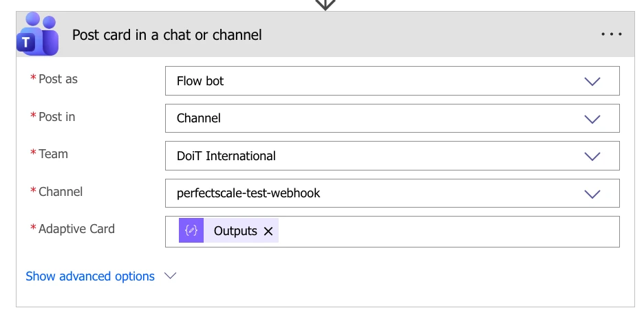This screenshot has height=319, width=644.
Task: Click the Outputs dynamic content token
Action: point(228,230)
